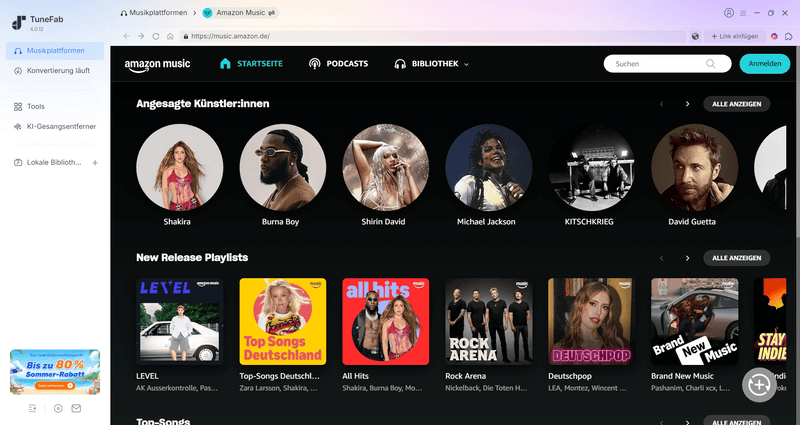This screenshot has height=425, width=800.
Task: Click the Rock Arena title text
Action: click(465, 376)
